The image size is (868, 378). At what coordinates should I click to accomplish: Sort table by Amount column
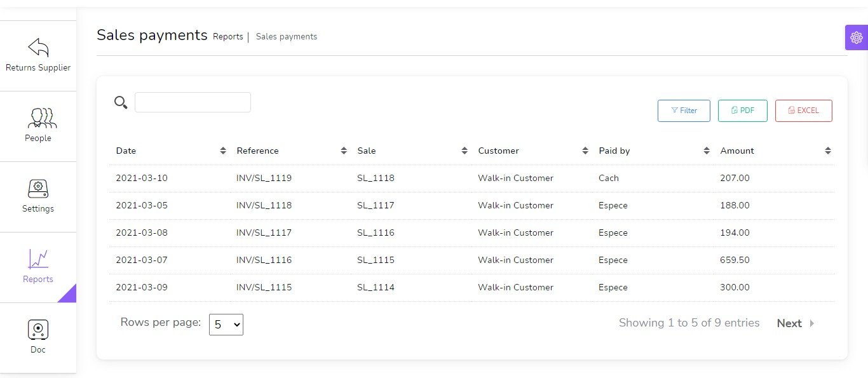828,151
